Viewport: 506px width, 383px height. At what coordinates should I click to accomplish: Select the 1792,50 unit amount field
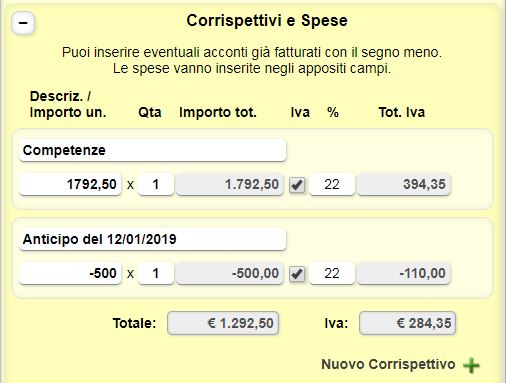tap(70, 184)
